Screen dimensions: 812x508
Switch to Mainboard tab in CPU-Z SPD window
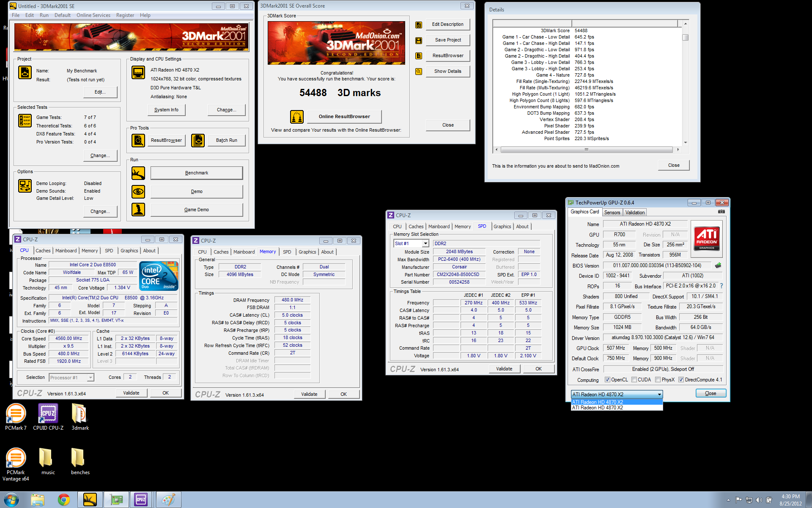pos(439,226)
